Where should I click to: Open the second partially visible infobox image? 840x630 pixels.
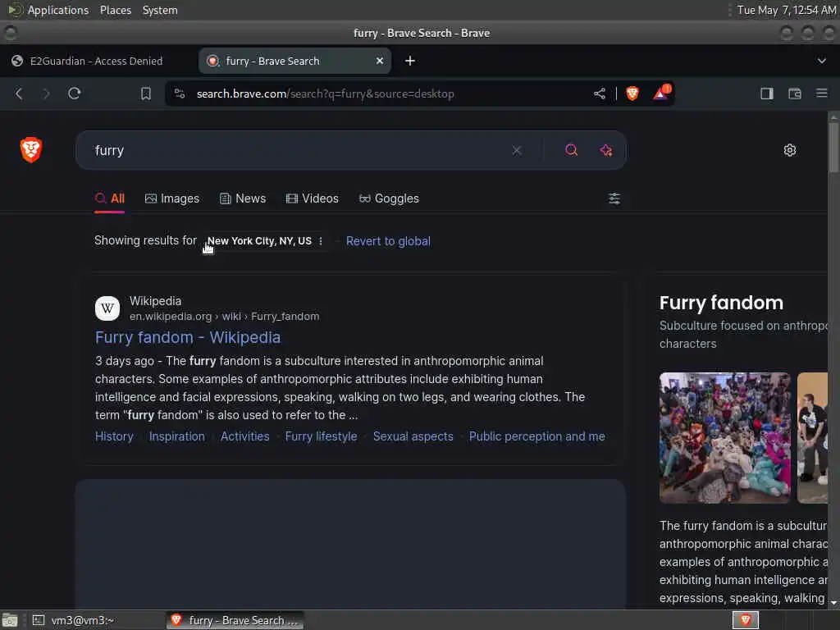(x=812, y=438)
